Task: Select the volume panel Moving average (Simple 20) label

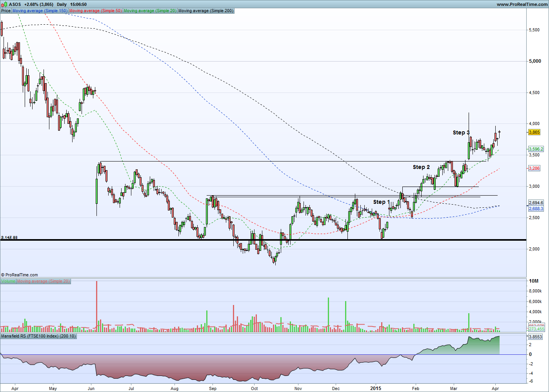Action: [44, 281]
